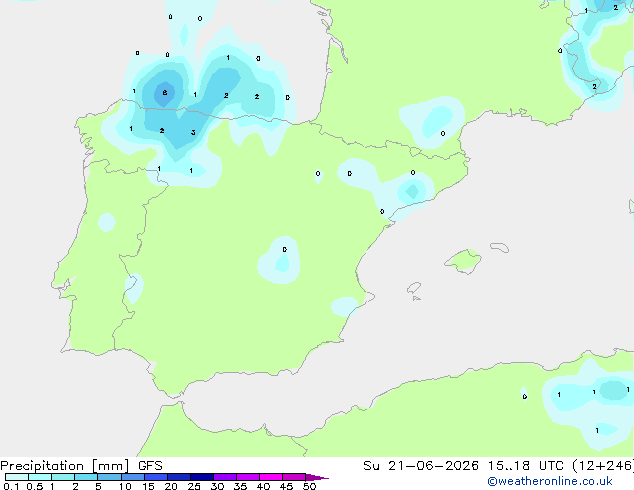Click the "Precipitation [mm] GFS" title text
The height and width of the screenshot is (490, 634).
(81, 466)
